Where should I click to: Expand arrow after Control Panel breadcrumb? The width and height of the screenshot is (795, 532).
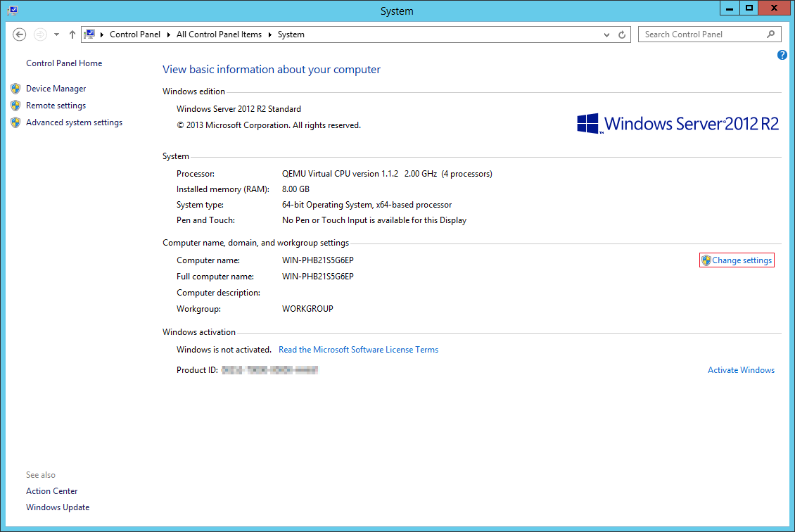(x=169, y=34)
